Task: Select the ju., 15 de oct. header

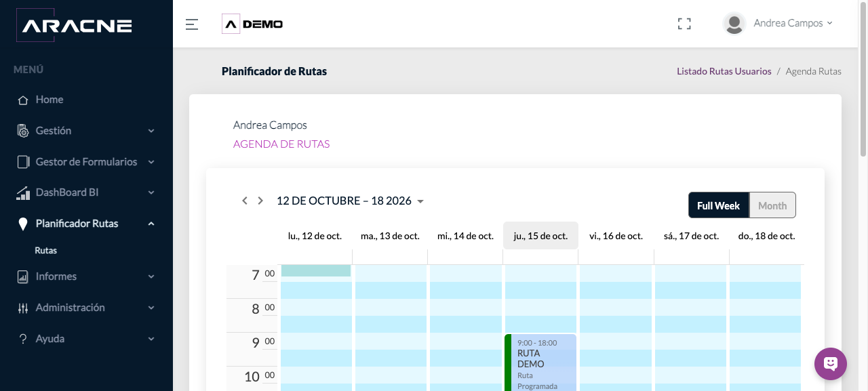Action: click(540, 236)
